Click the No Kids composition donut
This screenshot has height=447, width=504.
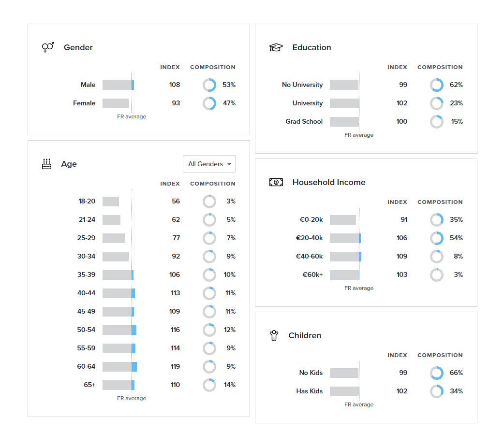point(437,373)
